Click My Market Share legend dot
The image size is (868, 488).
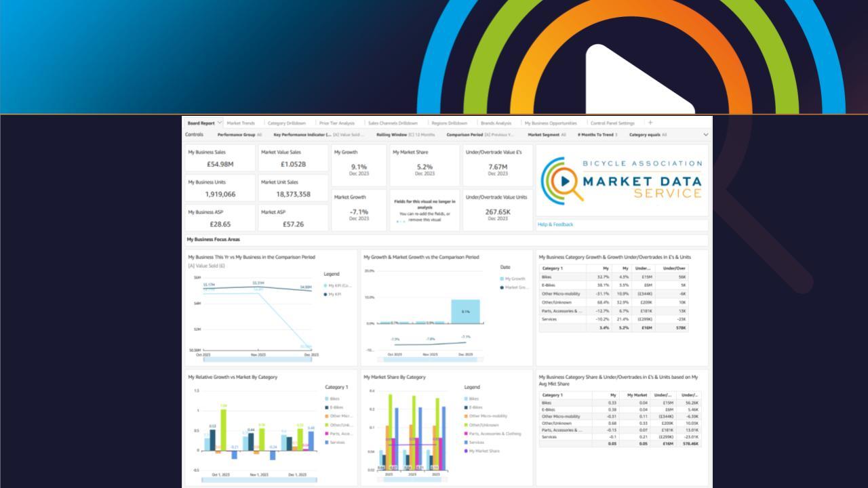[x=466, y=451]
